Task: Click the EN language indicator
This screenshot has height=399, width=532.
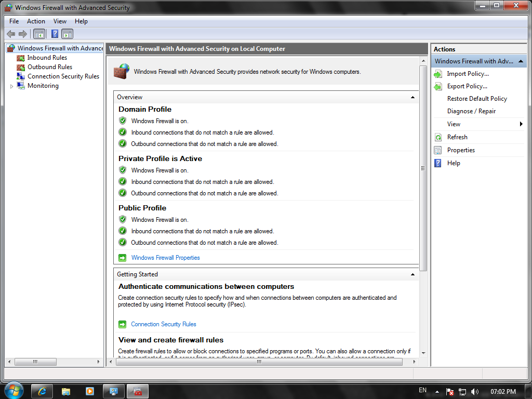Action: (x=422, y=391)
